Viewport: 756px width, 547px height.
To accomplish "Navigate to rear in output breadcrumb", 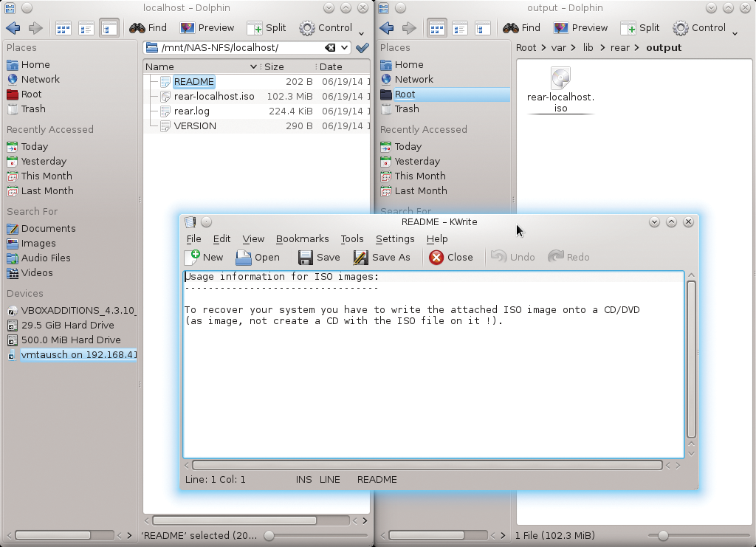I will (x=620, y=48).
